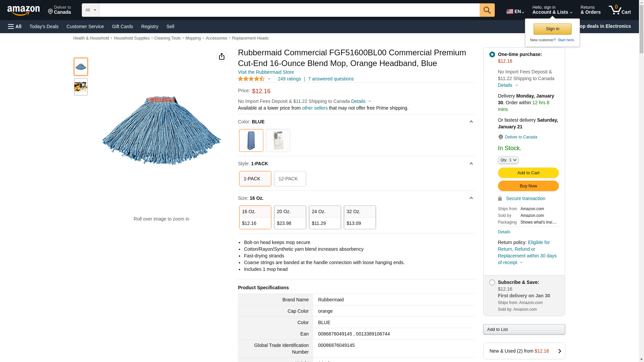Open Today's Deals in navigation bar

click(44, 26)
